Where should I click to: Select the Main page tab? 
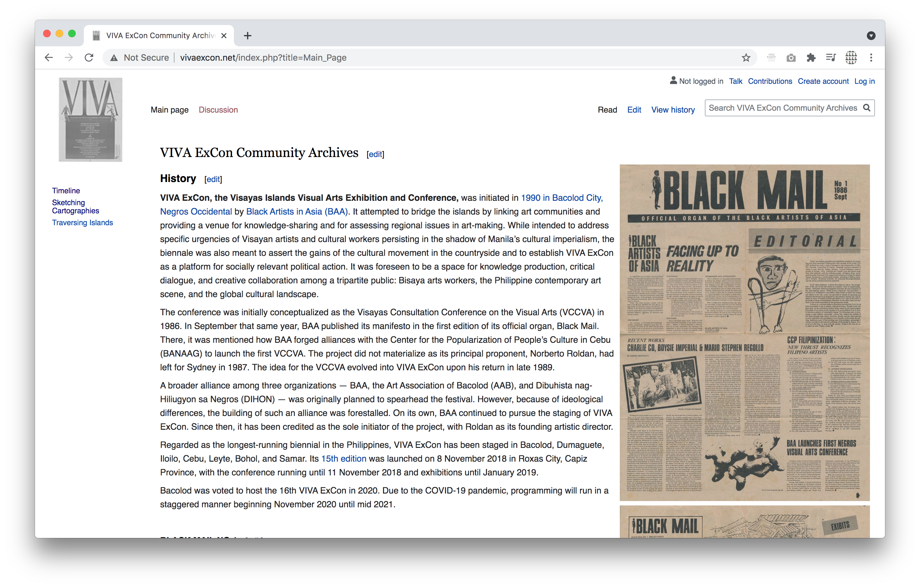(169, 110)
